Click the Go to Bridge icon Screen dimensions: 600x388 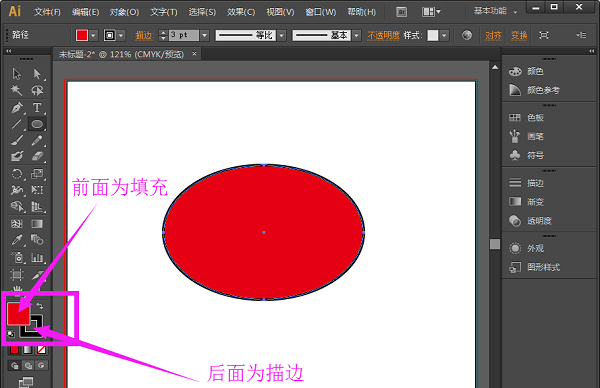tap(401, 12)
